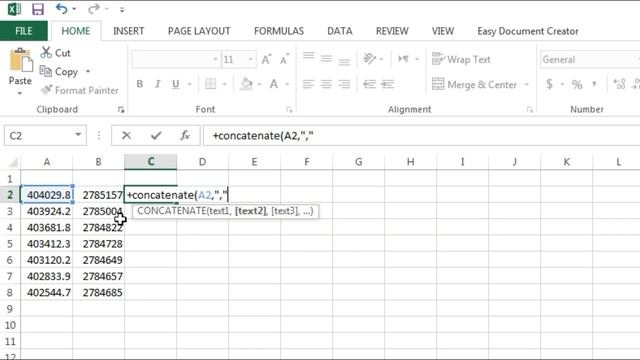Click the Orientation text angle icon
Screen dimensions: 640x360
click(x=369, y=59)
